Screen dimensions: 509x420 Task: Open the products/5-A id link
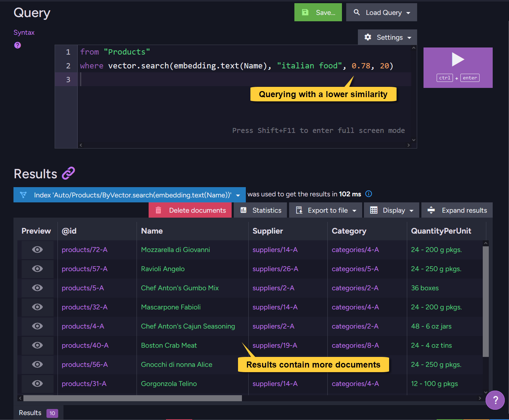[83, 288]
